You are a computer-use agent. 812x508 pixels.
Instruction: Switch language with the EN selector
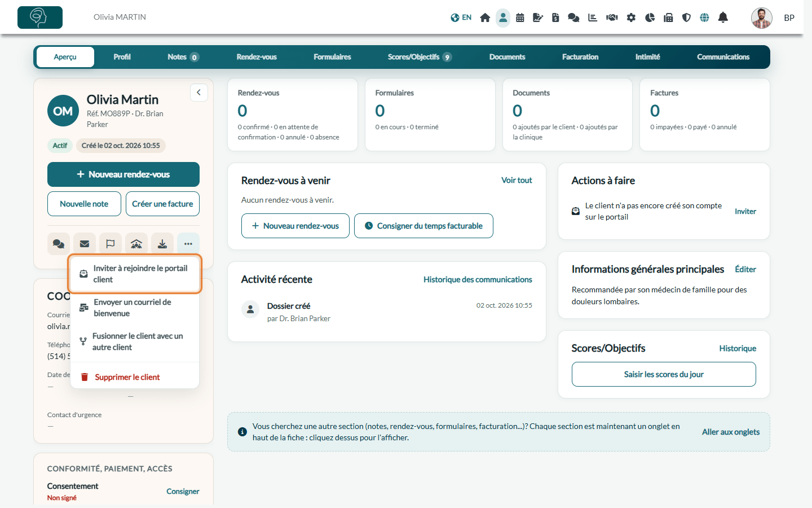pos(461,17)
